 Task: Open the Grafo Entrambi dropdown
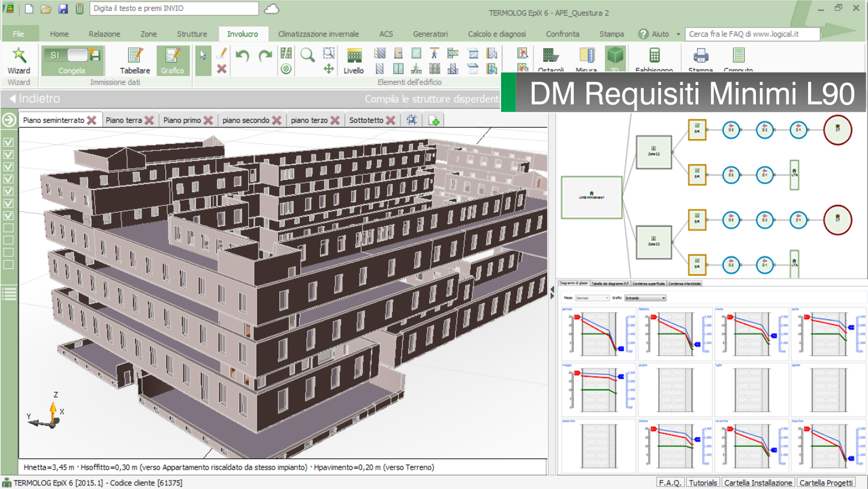tap(645, 298)
